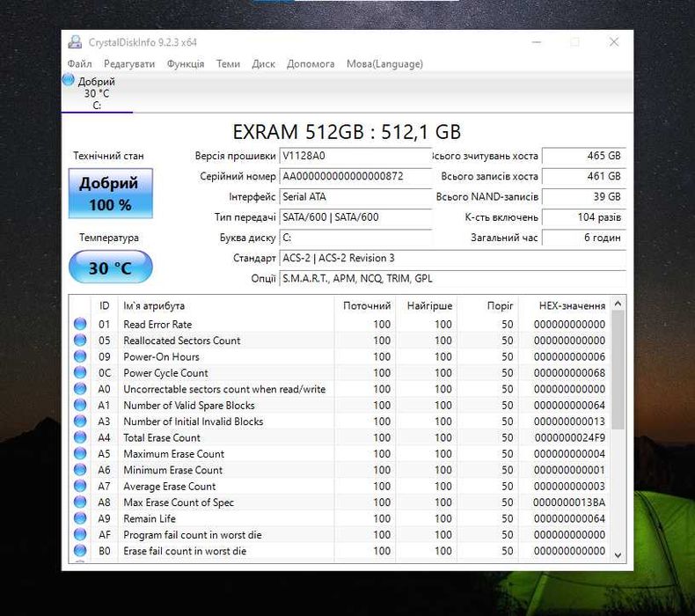Click status orb for Uncorrectable sectors count row

[x=80, y=388]
